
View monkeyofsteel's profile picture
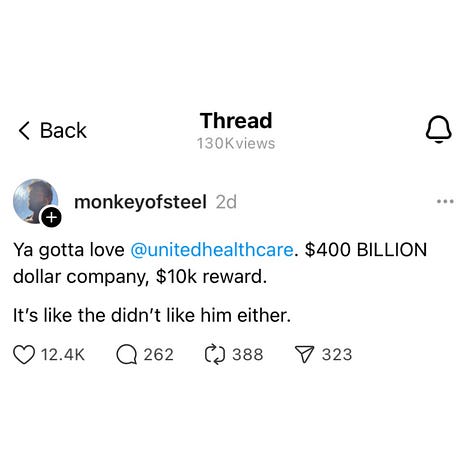click(35, 201)
